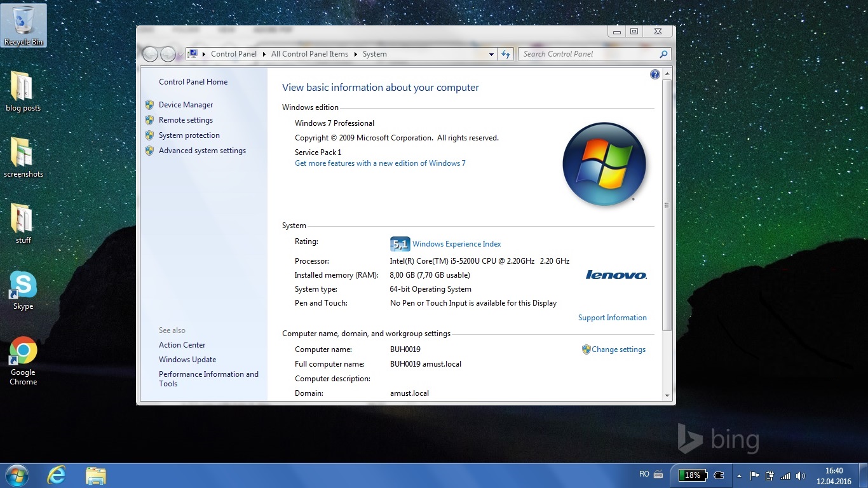The width and height of the screenshot is (868, 488).
Task: Click the 5,1 rating score badge
Action: (x=400, y=244)
